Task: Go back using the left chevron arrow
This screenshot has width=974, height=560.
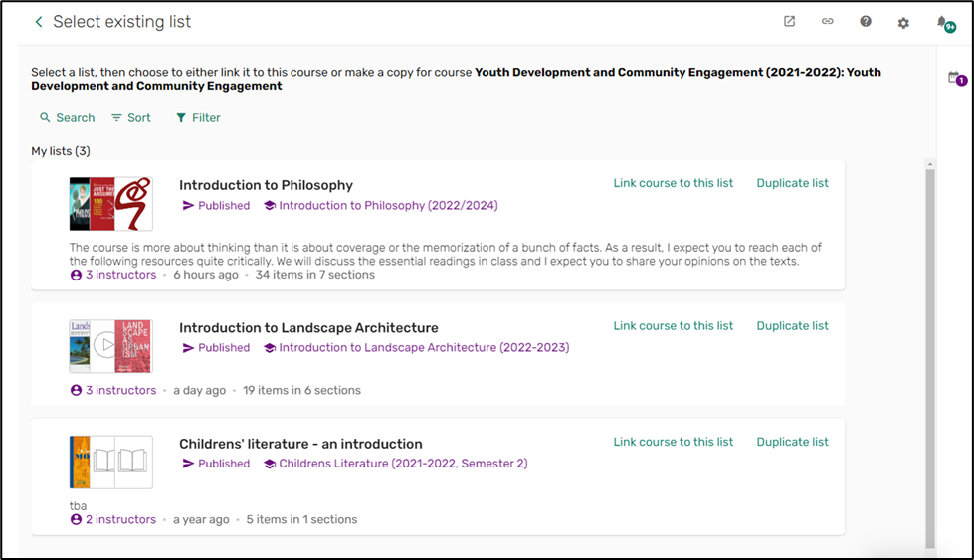Action: (39, 22)
